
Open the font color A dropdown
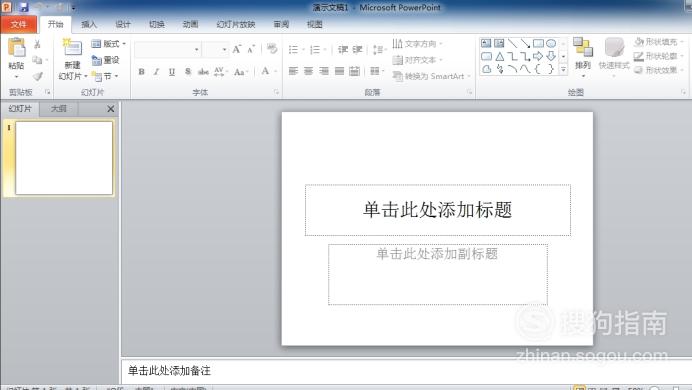click(269, 71)
